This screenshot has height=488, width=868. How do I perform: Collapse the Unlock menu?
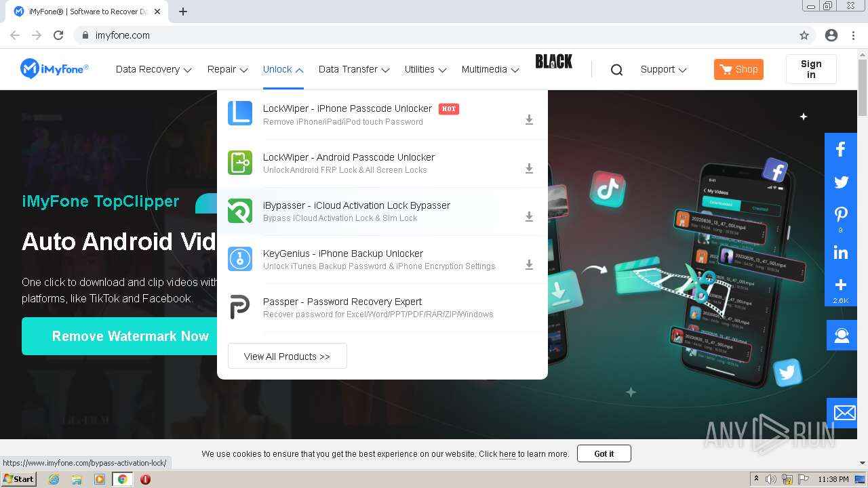[283, 69]
